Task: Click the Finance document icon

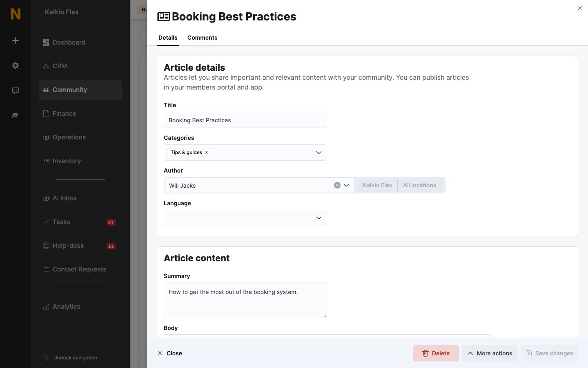Action: [46, 114]
